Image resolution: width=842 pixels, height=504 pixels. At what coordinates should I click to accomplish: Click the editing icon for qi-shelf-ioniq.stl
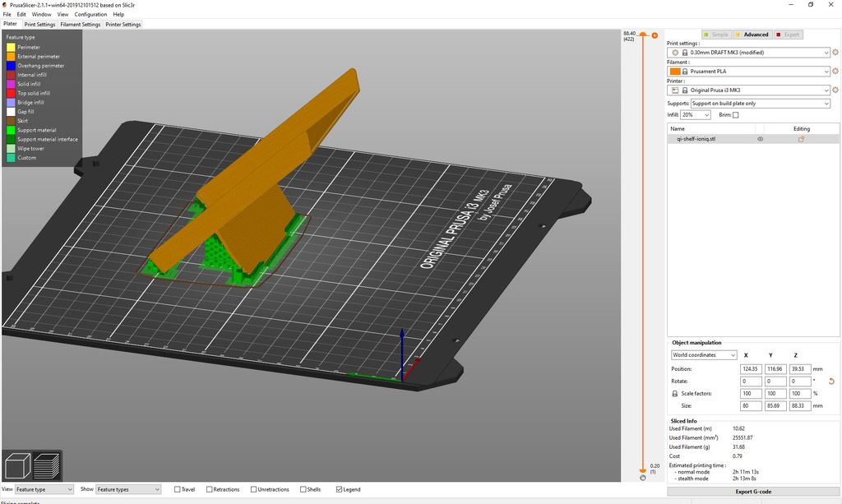pyautogui.click(x=801, y=139)
